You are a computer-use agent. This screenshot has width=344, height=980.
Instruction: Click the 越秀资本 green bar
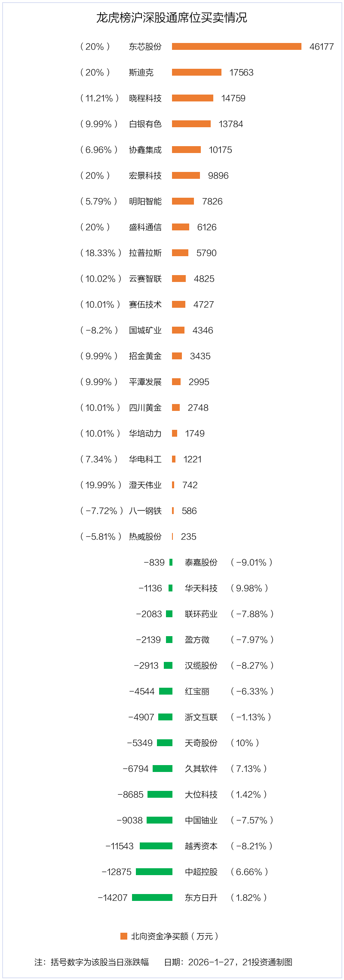click(x=156, y=846)
